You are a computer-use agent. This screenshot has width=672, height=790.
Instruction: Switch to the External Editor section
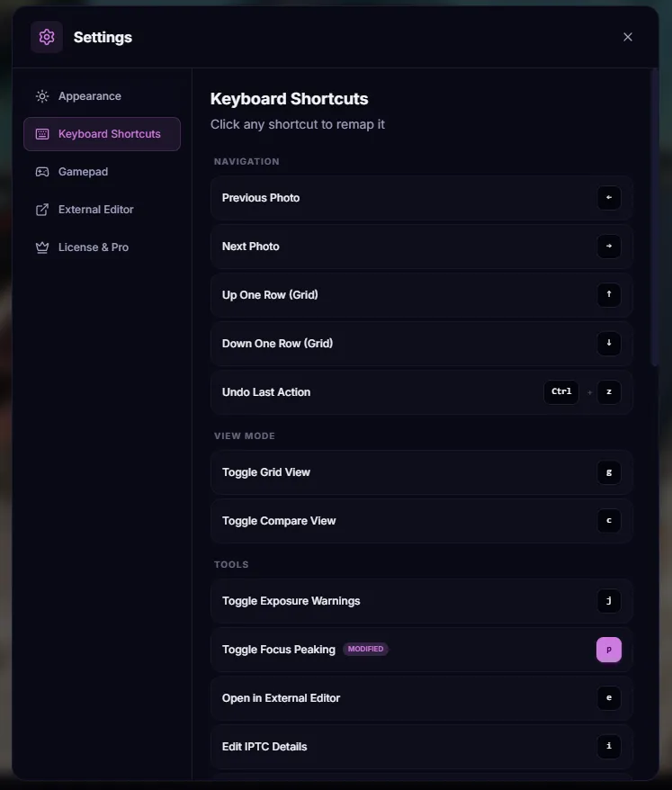(x=102, y=210)
